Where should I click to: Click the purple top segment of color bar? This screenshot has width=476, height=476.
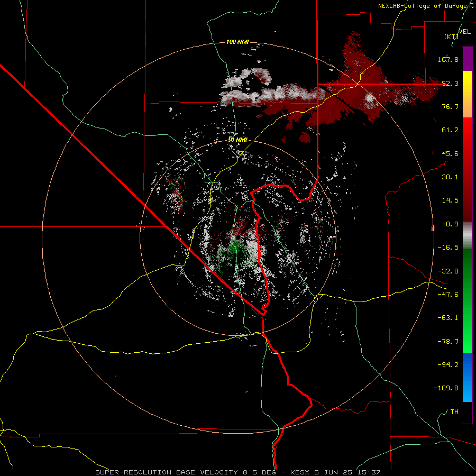click(467, 59)
